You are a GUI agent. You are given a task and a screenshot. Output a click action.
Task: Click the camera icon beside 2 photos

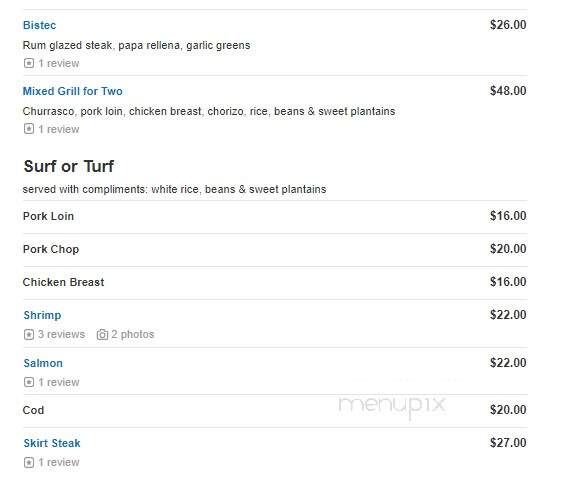(x=102, y=334)
